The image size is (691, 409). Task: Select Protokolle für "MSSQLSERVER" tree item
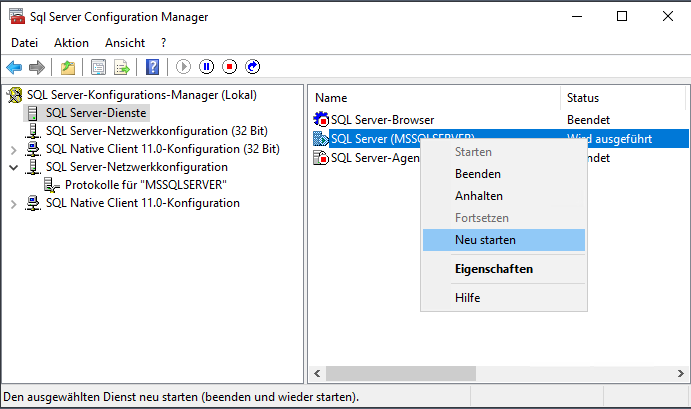click(145, 185)
